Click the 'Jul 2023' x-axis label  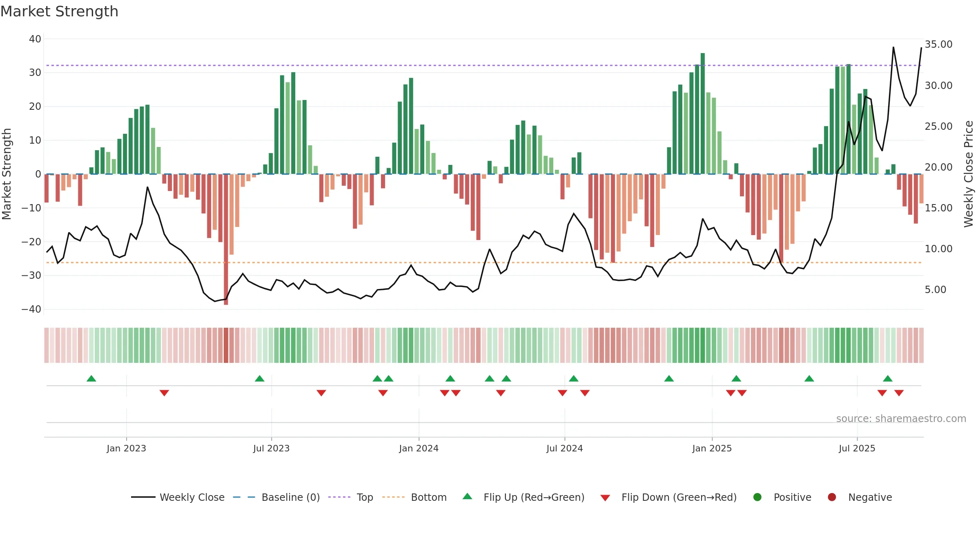(271, 448)
